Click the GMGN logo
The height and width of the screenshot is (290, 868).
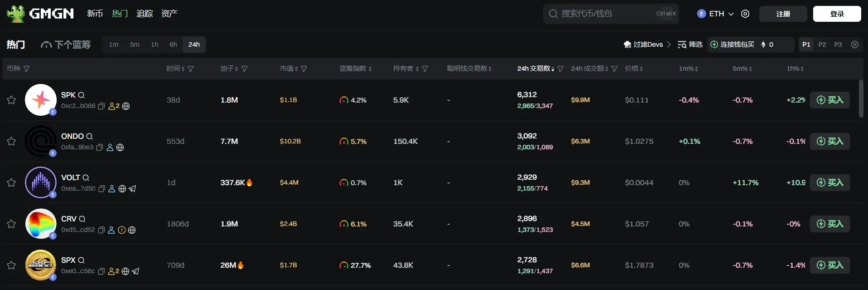click(x=41, y=14)
